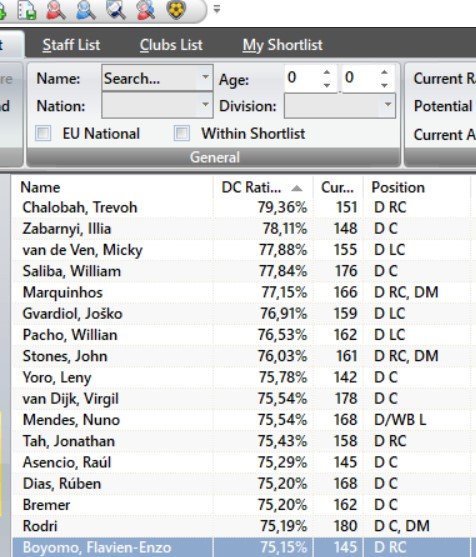Increase the minimum Age stepper value

327,72
